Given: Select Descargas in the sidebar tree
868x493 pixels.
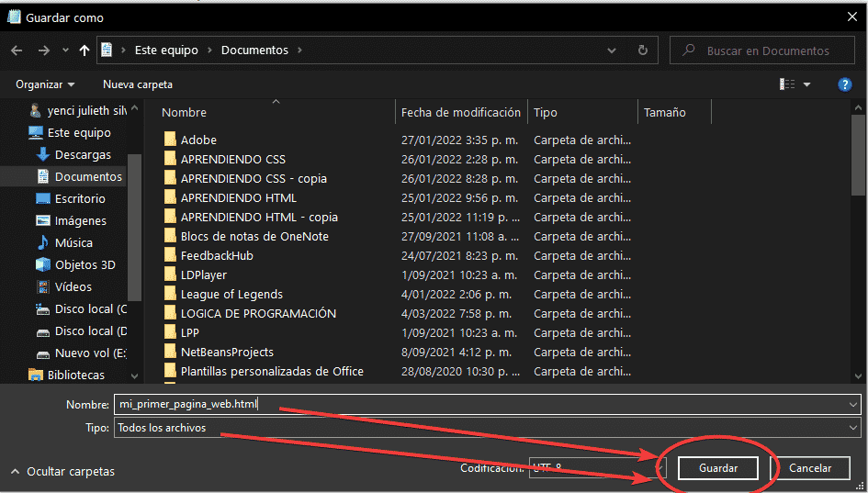Looking at the screenshot, I should tap(82, 154).
